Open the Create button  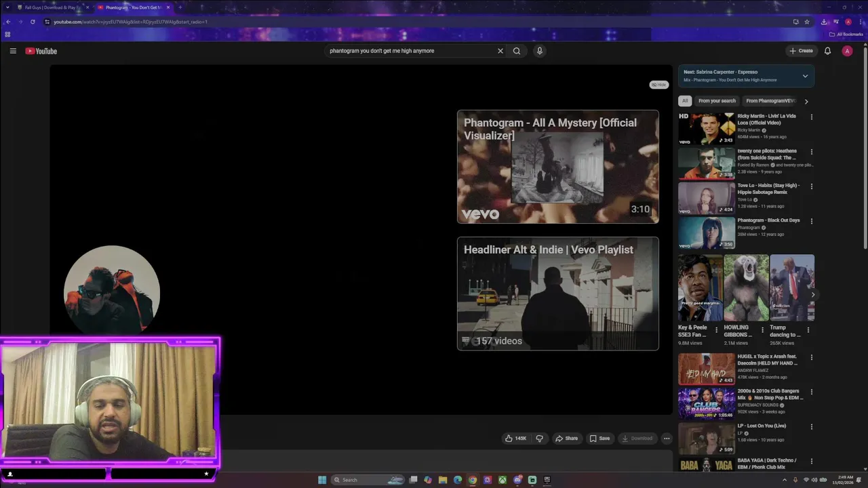point(801,51)
